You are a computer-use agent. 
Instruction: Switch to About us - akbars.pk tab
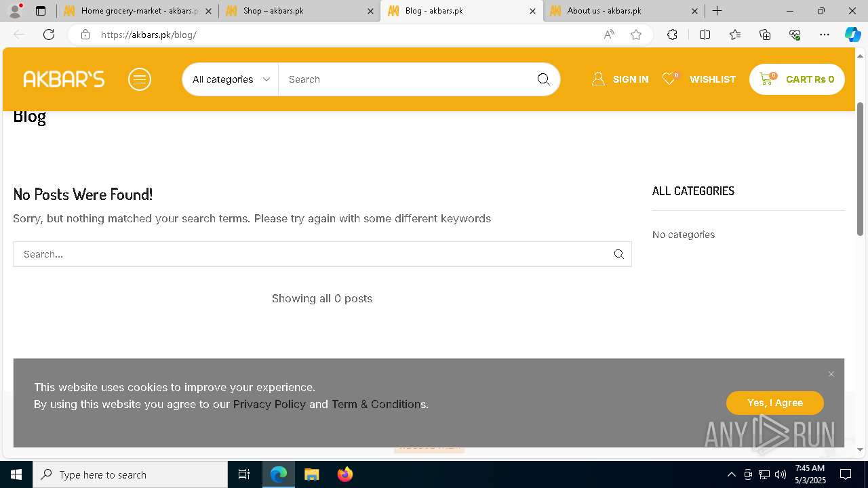point(624,11)
